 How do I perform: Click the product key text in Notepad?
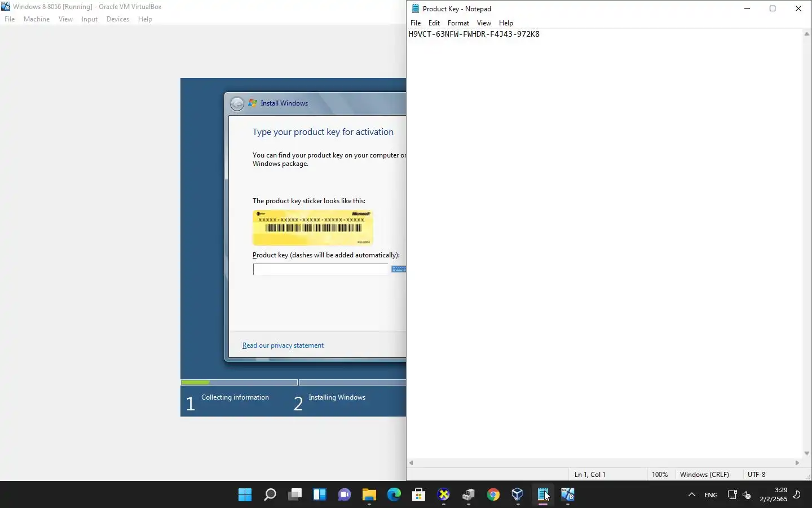coord(474,34)
